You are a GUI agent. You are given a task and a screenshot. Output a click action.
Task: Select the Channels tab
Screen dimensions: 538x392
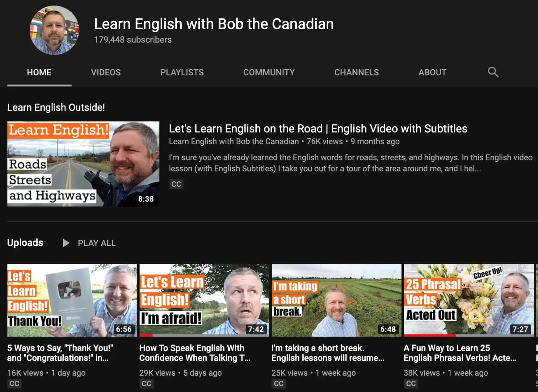click(356, 72)
